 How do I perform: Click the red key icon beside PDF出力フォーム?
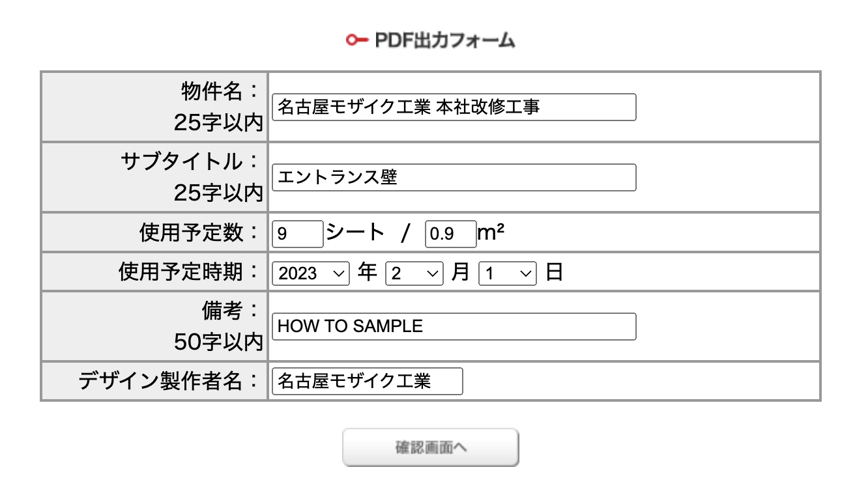tap(357, 40)
